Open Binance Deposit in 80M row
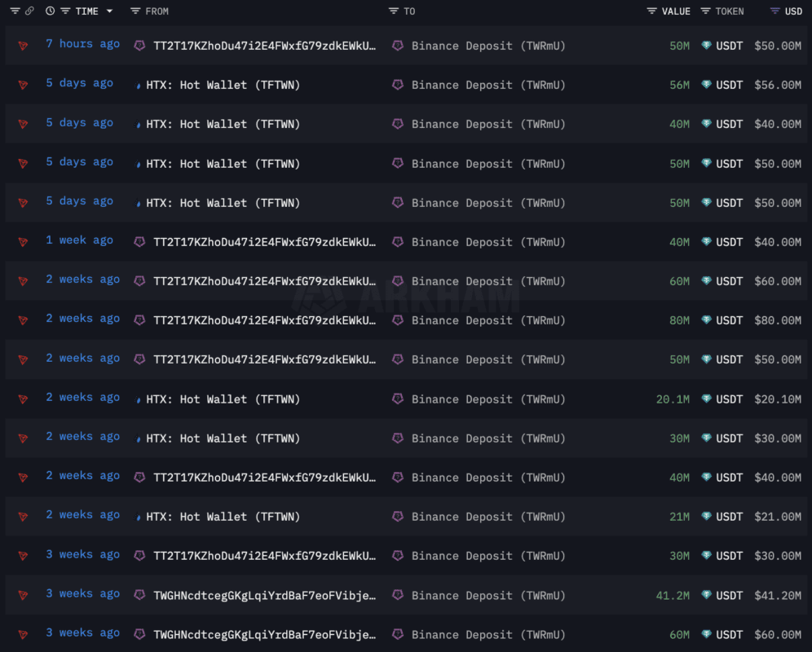The image size is (812, 652). (x=488, y=320)
